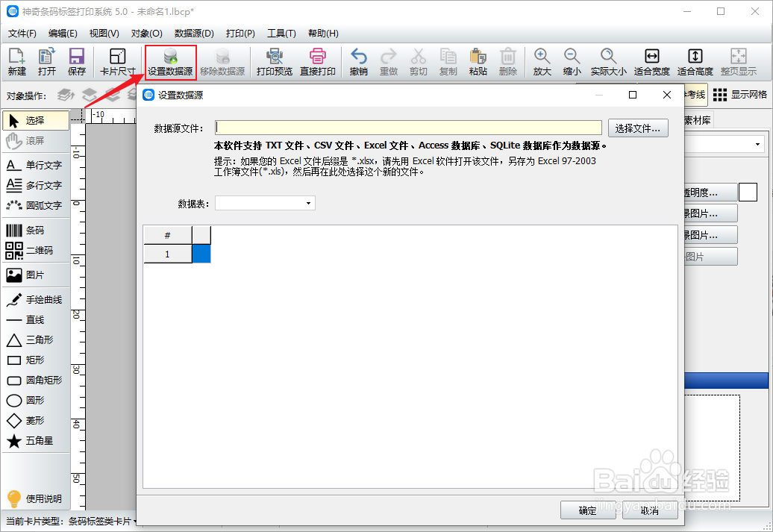Viewport: 773px width, 532px height.
Task: Open the 帮助(H) menu
Action: pyautogui.click(x=323, y=34)
